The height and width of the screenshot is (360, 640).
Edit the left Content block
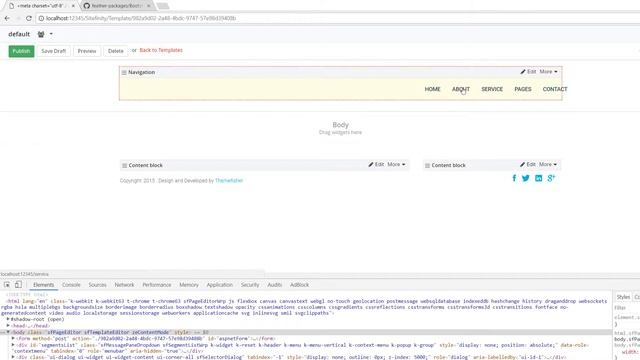click(x=376, y=164)
